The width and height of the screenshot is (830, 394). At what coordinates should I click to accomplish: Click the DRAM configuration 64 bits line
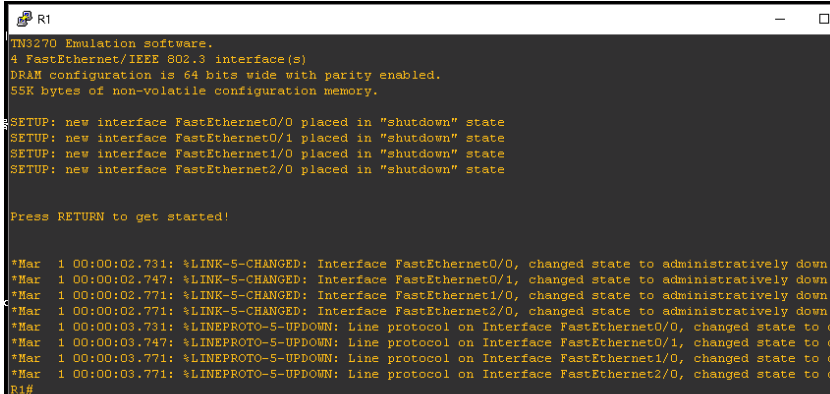tap(225, 75)
